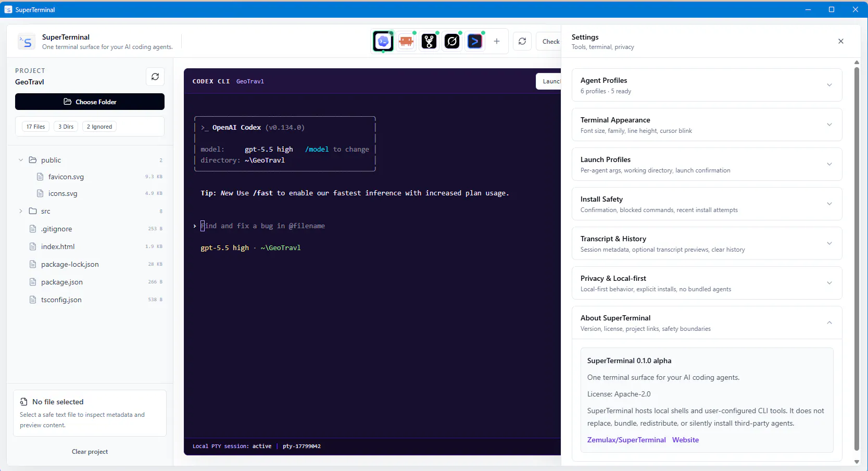Click the favicon.svg file icon
Screen dimensions: 868x471
click(x=40, y=177)
